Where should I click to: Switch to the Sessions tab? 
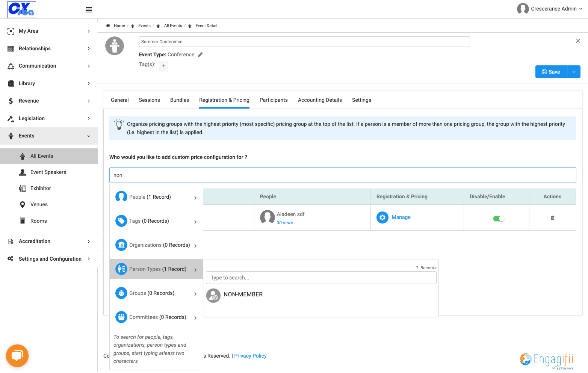[150, 100]
